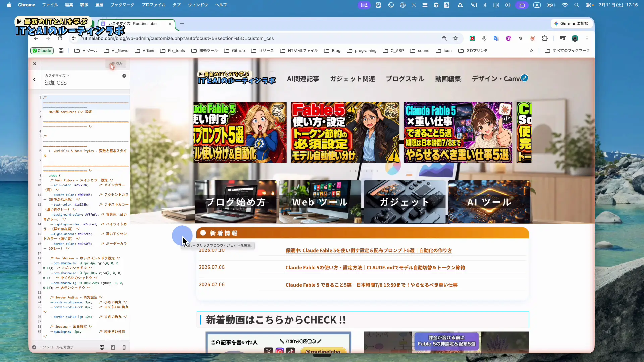644x362 pixels.
Task: Open the Chrome extensions puzzle menu
Action: 545,38
